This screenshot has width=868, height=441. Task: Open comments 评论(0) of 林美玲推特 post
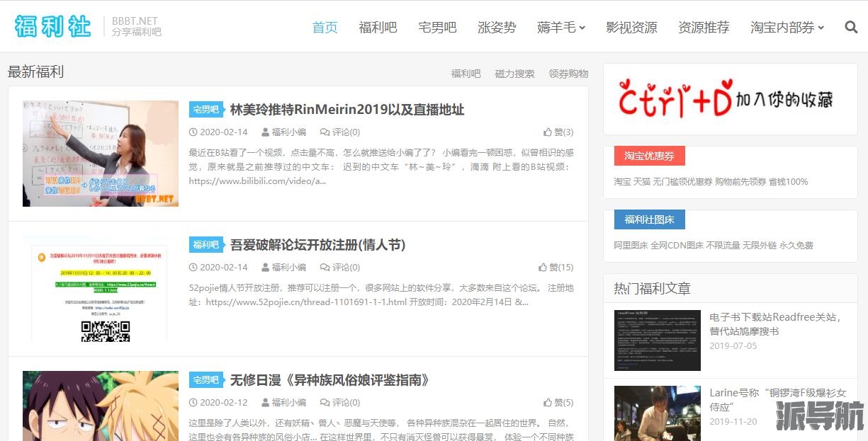click(340, 132)
